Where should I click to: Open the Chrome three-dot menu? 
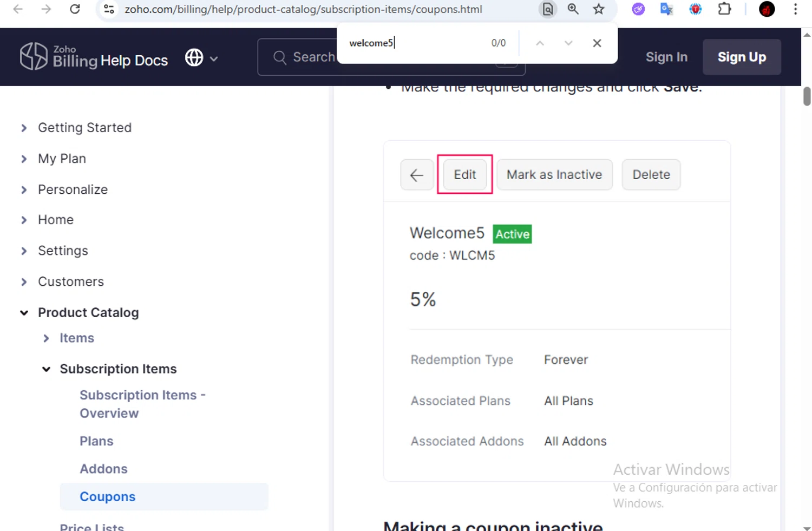click(795, 9)
